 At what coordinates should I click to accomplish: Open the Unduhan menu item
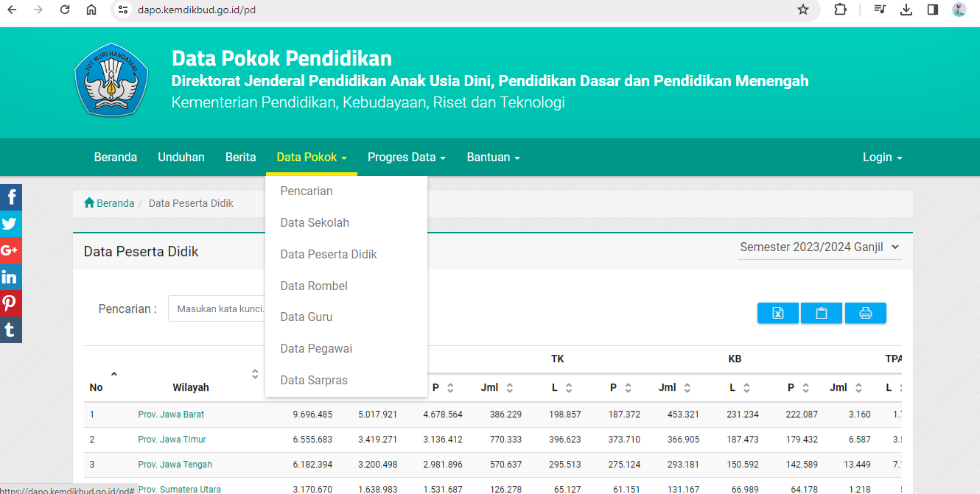[181, 157]
